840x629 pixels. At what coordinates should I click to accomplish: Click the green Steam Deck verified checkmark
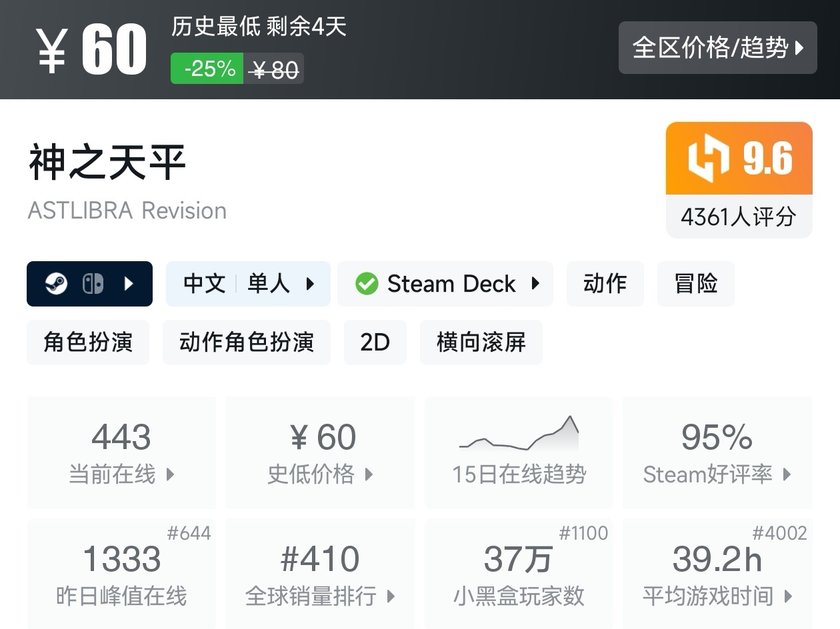[367, 284]
